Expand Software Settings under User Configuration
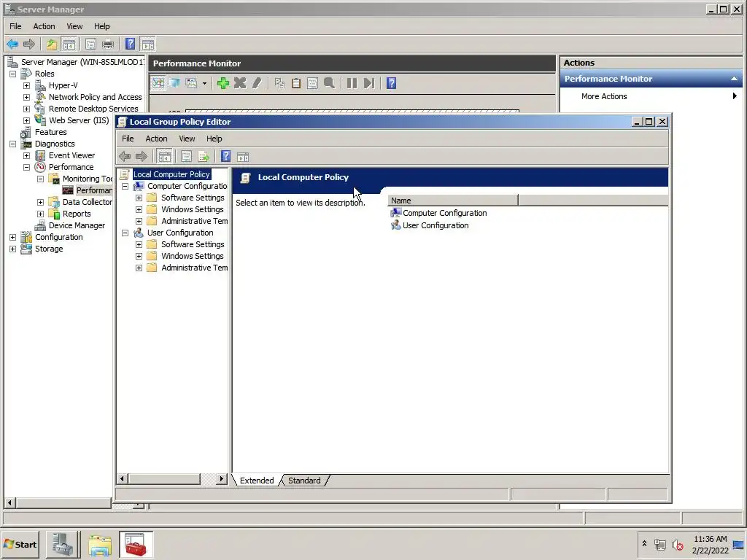This screenshot has height=560, width=747. click(x=139, y=244)
